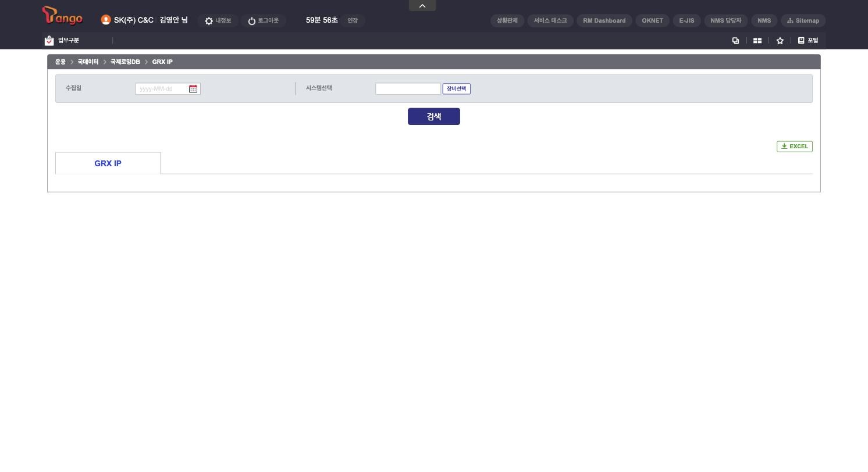Open RM Dashboard from top menu
Image resolution: width=868 pixels, height=472 pixels.
tap(604, 21)
